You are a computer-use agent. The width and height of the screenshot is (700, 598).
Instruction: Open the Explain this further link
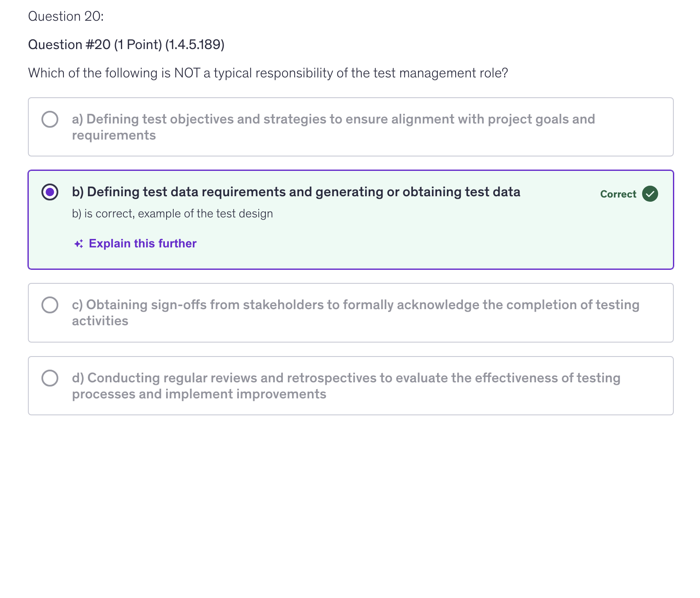click(142, 244)
